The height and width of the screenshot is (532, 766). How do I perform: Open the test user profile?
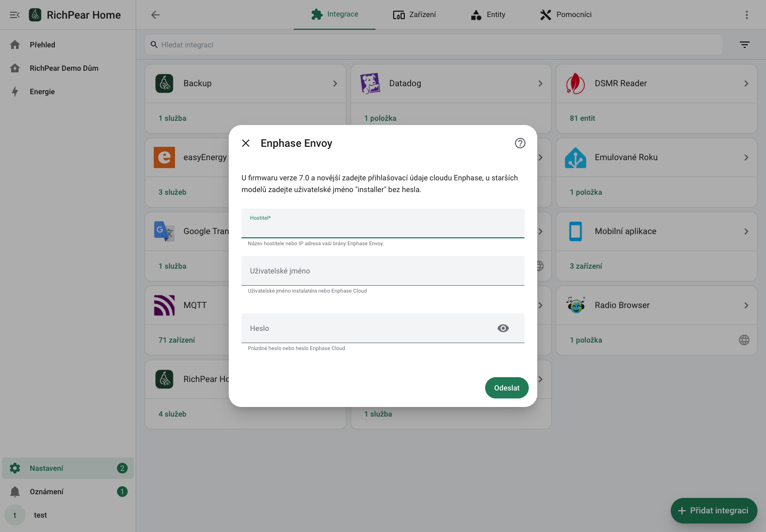(x=68, y=515)
